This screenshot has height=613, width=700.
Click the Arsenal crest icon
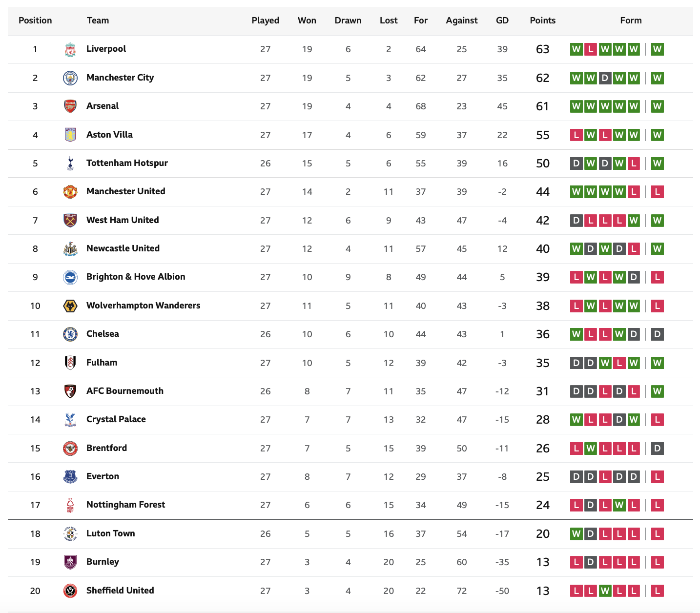pyautogui.click(x=70, y=106)
